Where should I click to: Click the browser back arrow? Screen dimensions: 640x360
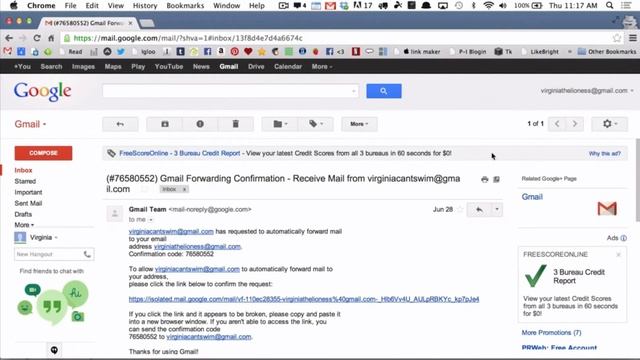click(9, 38)
